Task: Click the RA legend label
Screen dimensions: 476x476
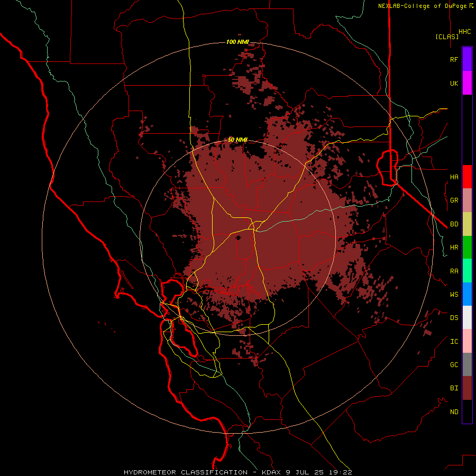Action: [454, 271]
